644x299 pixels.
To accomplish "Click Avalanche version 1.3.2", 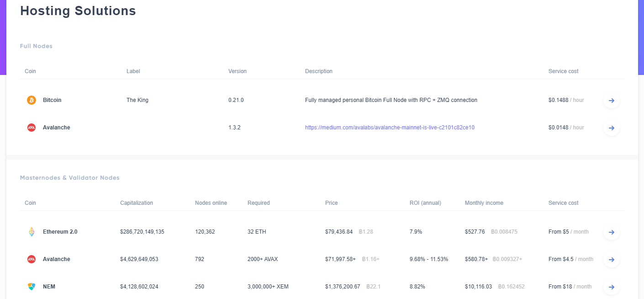I will click(x=234, y=128).
